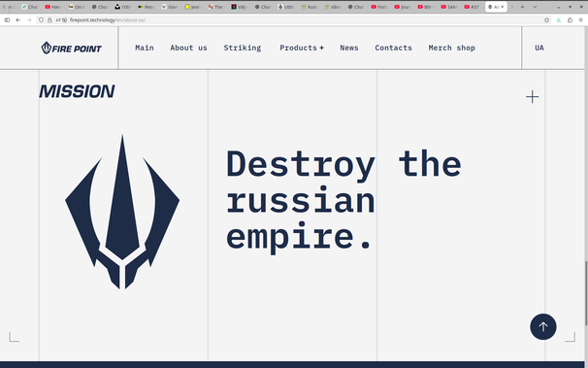Open the browser downloads panel
588x368 pixels.
558,19
